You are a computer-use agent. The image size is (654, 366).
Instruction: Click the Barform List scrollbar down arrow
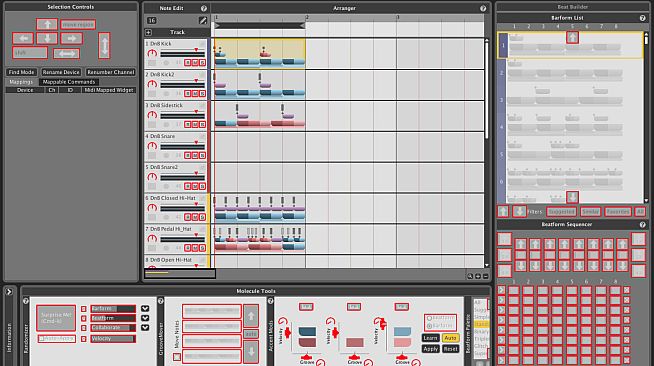click(x=646, y=201)
